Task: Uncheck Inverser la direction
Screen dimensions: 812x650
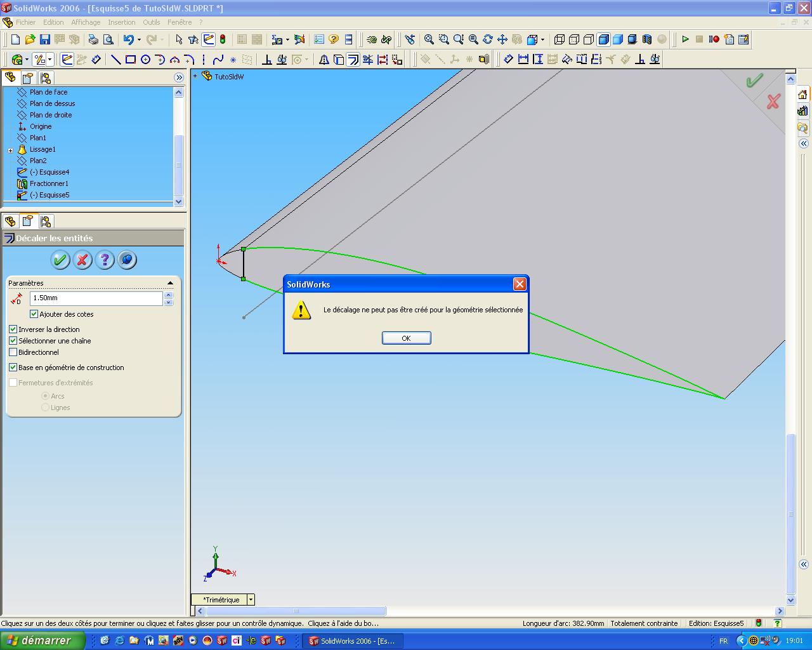Action: coord(13,329)
